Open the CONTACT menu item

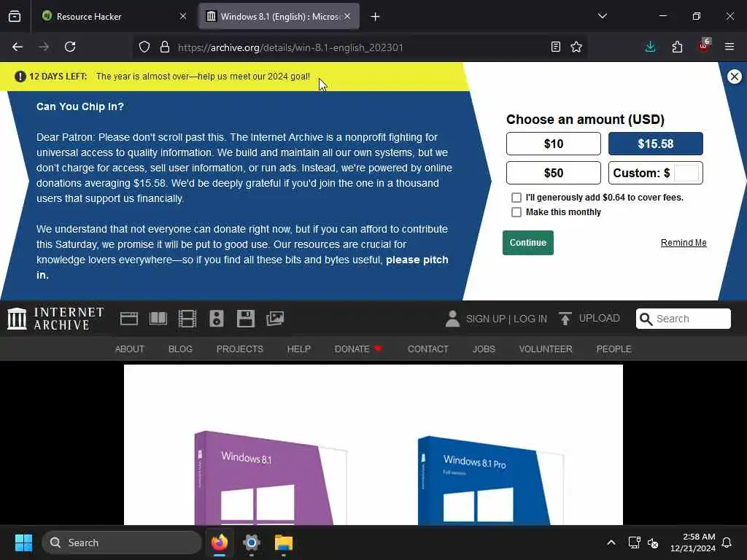(x=427, y=349)
